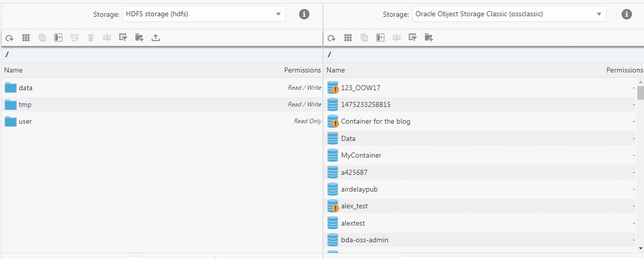Open filter options in Oracle Object Storage toolbar
The image size is (644, 259).
tap(413, 38)
